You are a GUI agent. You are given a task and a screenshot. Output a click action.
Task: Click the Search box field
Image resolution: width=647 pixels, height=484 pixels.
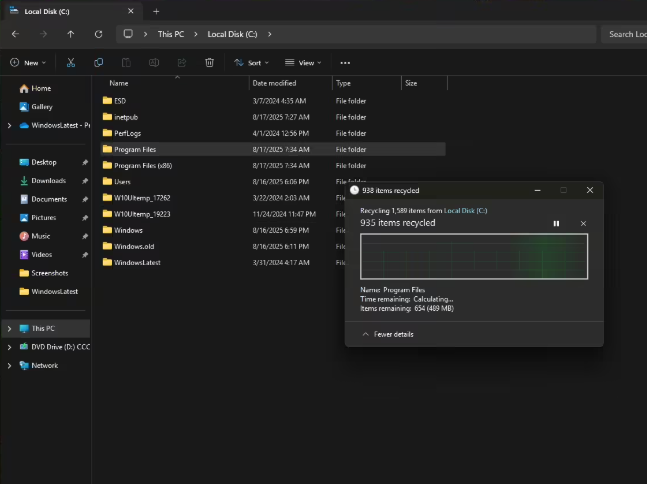tap(625, 34)
